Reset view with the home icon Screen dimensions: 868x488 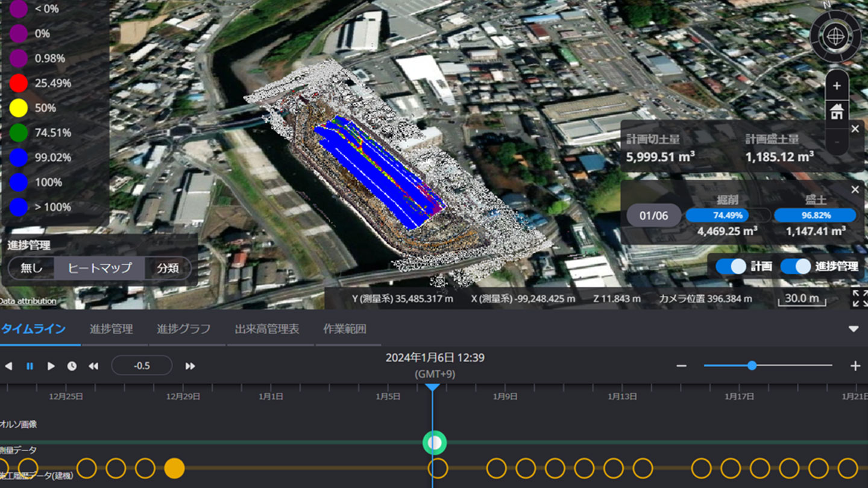point(836,111)
